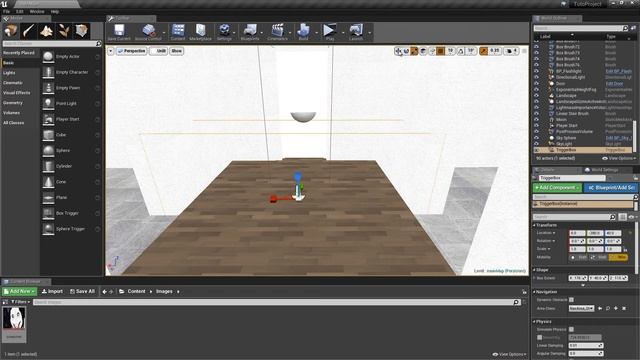The width and height of the screenshot is (640, 360).
Task: Enable the Dynamic Obstacle checkbox
Action: 571,300
